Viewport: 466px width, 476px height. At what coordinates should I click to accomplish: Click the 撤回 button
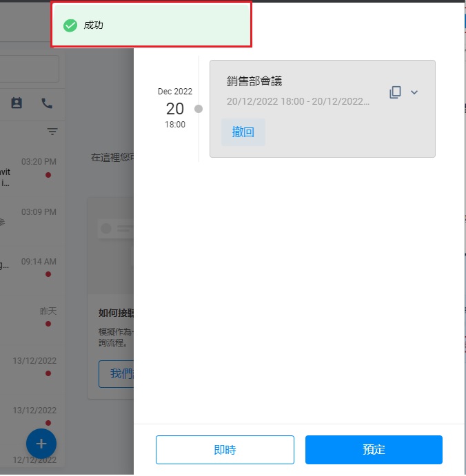[243, 132]
